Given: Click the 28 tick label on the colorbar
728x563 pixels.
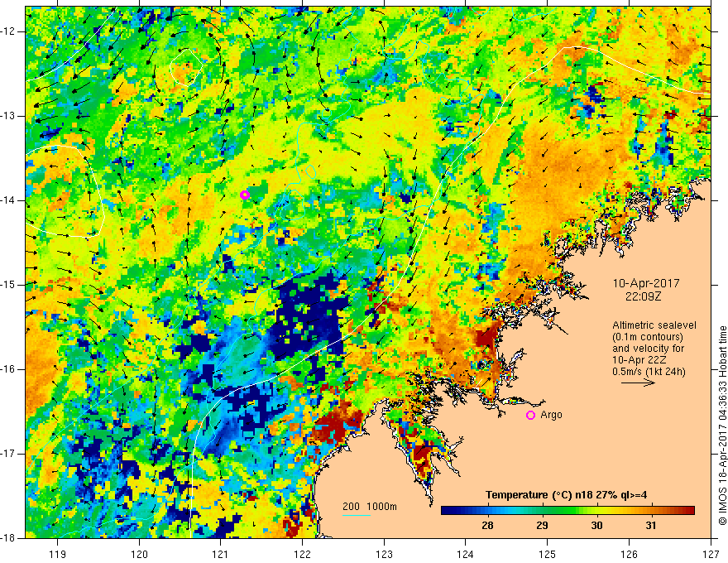Looking at the screenshot, I should (x=487, y=526).
